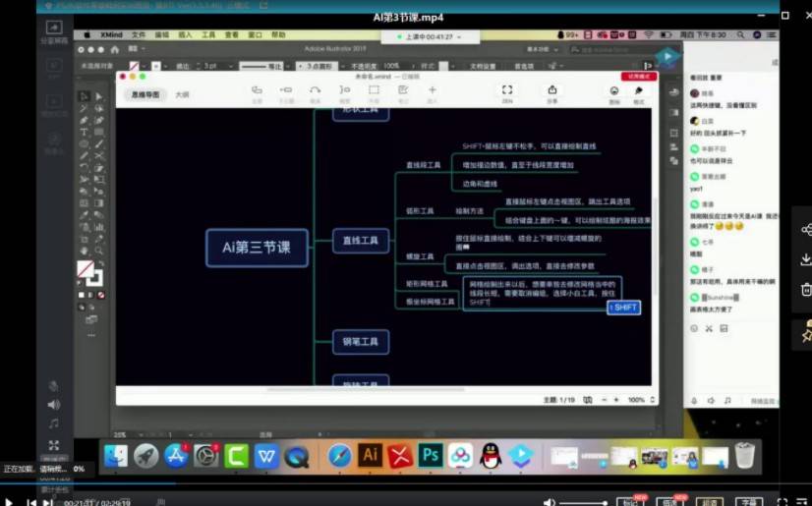Open the App Store Dock icon
Viewport: 812px width, 506px height.
pos(177,456)
